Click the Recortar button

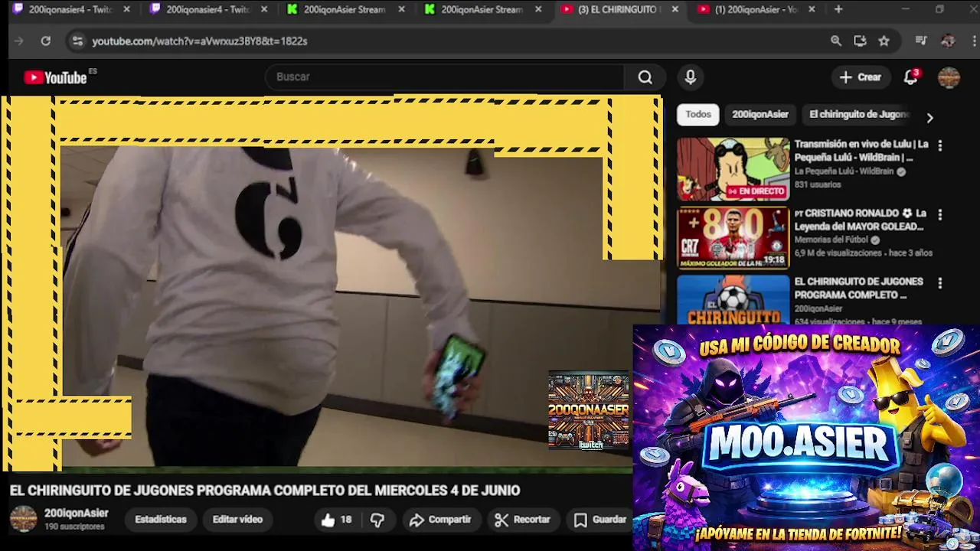[x=522, y=520]
